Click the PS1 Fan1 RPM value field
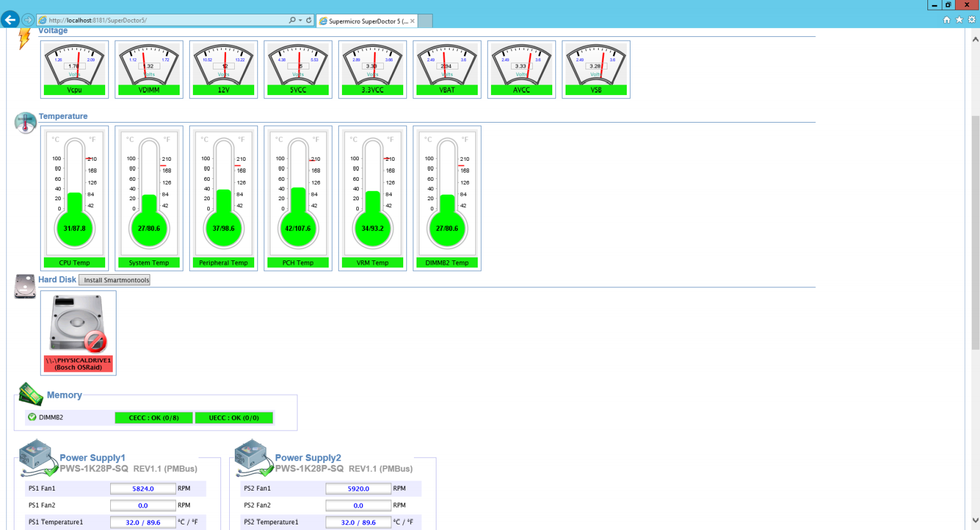 coord(143,489)
